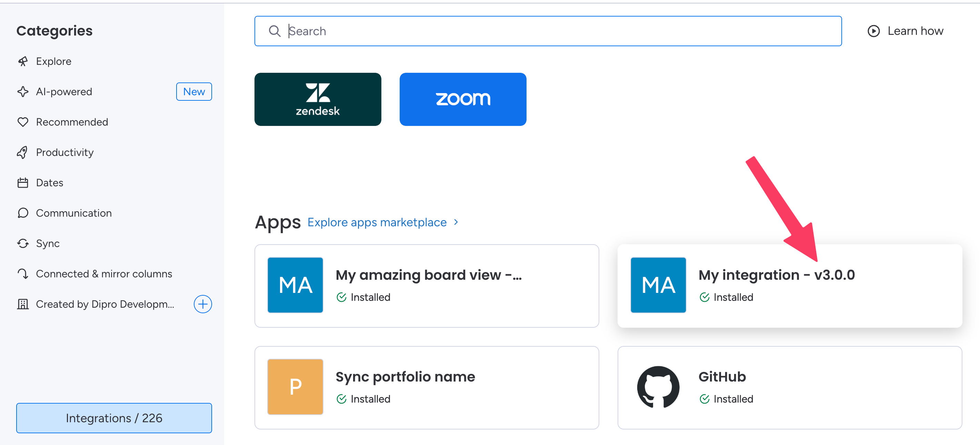The height and width of the screenshot is (445, 980).
Task: Click the magnifier icon in search bar
Action: pyautogui.click(x=274, y=31)
